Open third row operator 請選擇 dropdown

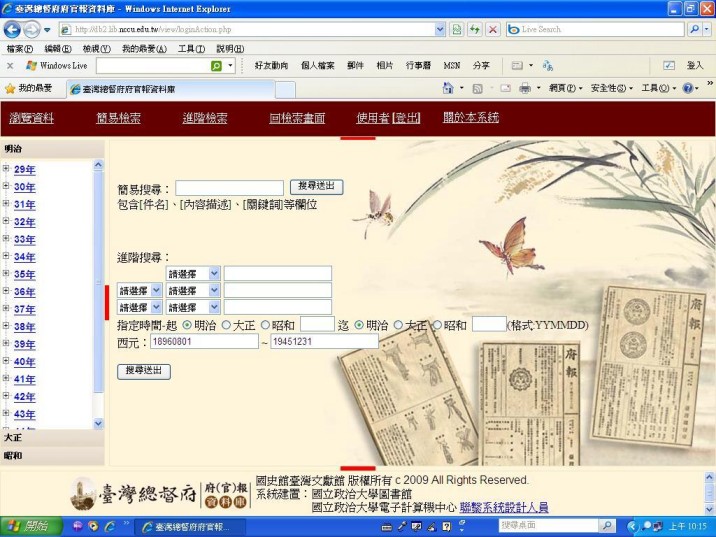(x=139, y=307)
